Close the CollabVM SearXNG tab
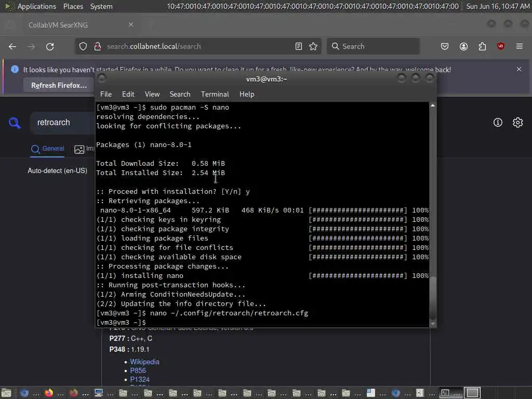Screen dimensions: 532x399 tap(131, 25)
